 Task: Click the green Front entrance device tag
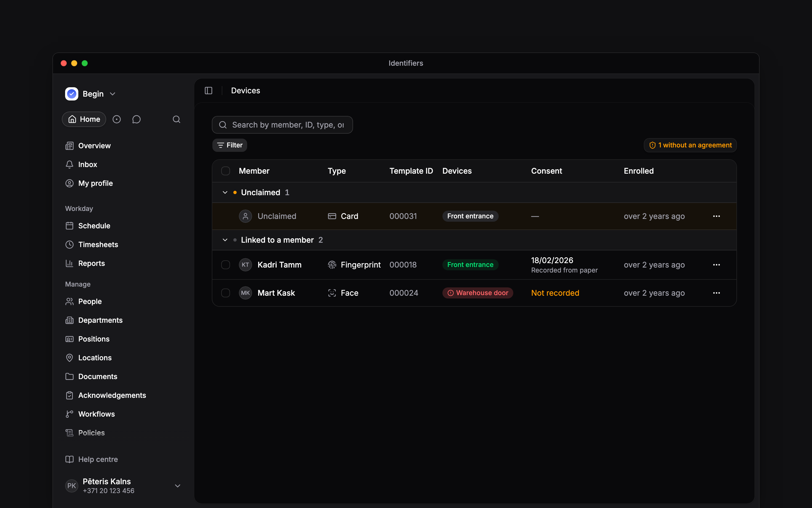(x=470, y=265)
